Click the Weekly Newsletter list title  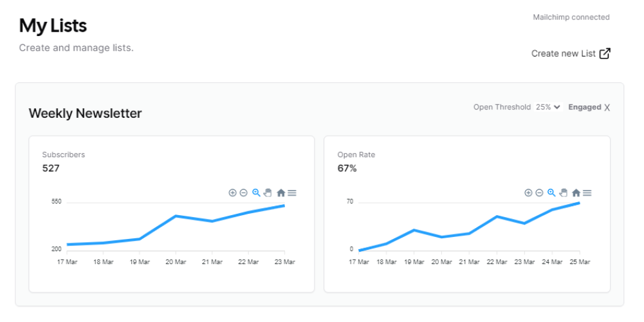pos(85,113)
